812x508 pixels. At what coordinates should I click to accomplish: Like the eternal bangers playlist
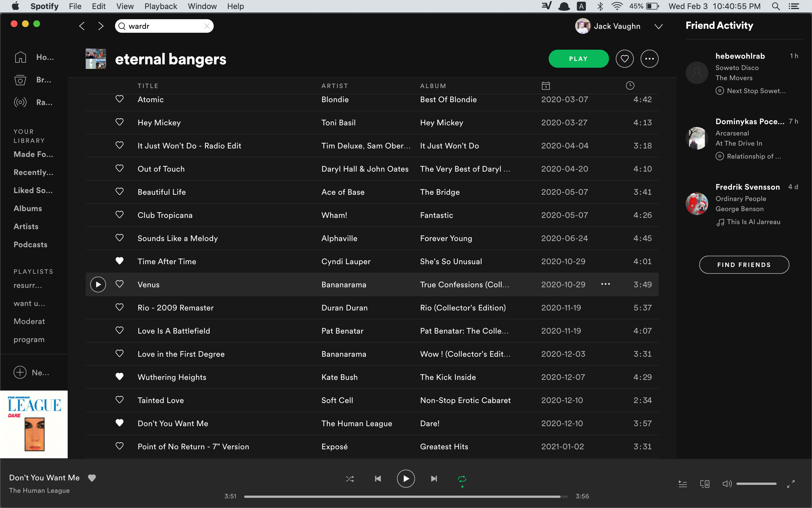pyautogui.click(x=625, y=59)
